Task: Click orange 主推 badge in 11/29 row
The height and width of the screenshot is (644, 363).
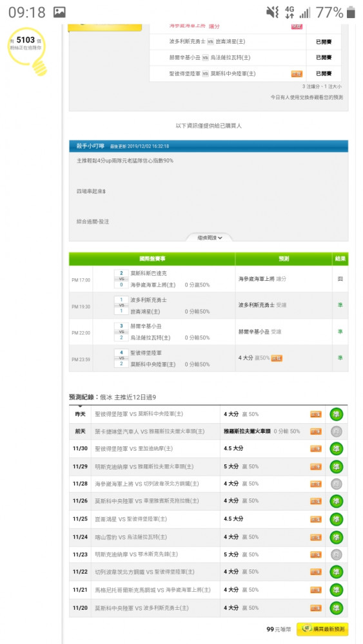Action: tap(316, 466)
